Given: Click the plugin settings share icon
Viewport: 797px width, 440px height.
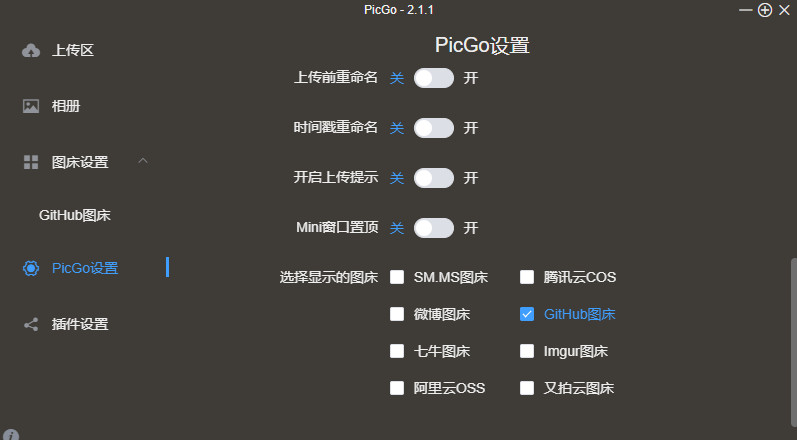Looking at the screenshot, I should click(31, 324).
